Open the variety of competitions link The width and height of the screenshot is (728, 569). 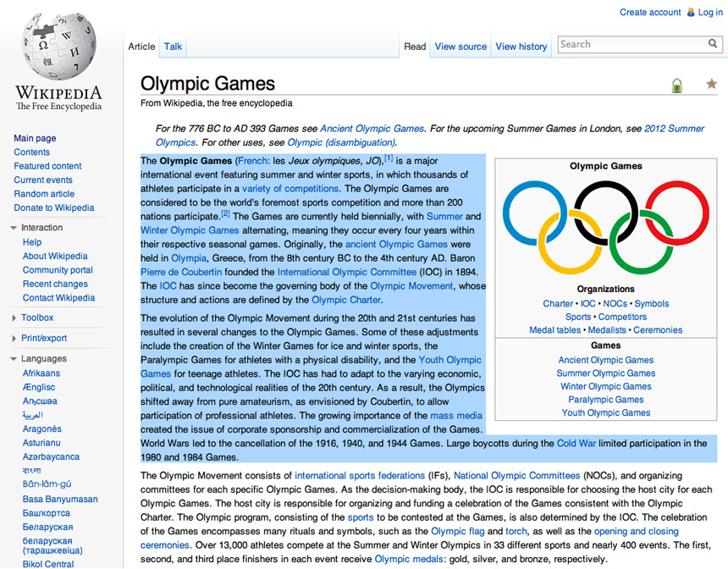click(x=290, y=189)
